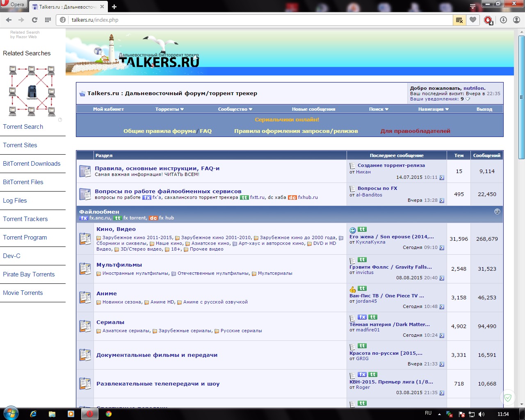Close the Talkers.ru tab
The width and height of the screenshot is (525, 420).
pos(103,7)
